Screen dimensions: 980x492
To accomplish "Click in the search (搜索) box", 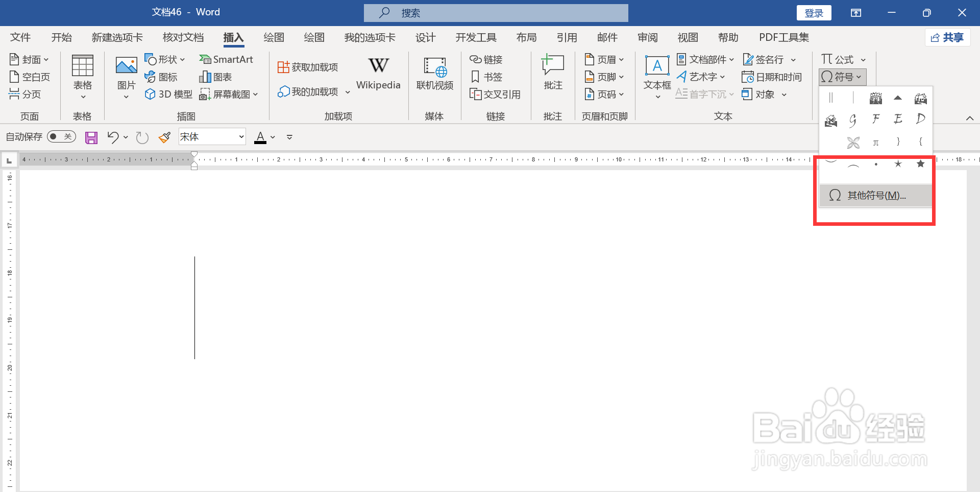I will pyautogui.click(x=496, y=13).
